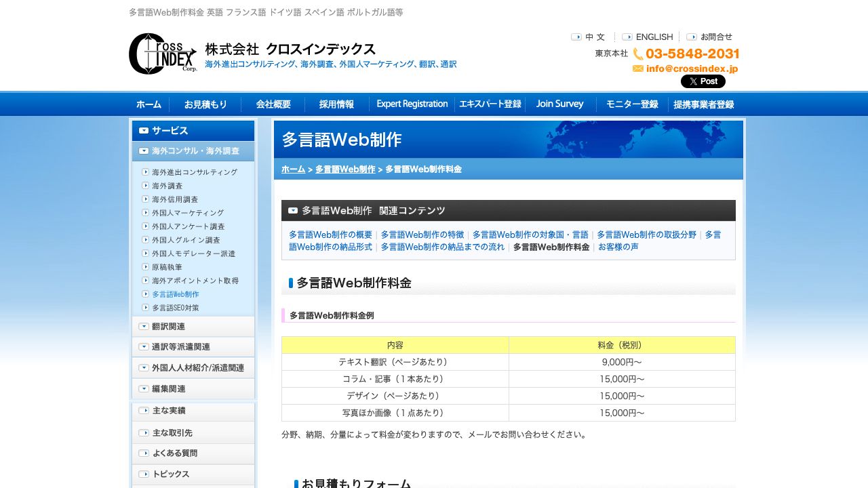
Task: Switch the site language to ENGLISH
Action: [x=648, y=37]
